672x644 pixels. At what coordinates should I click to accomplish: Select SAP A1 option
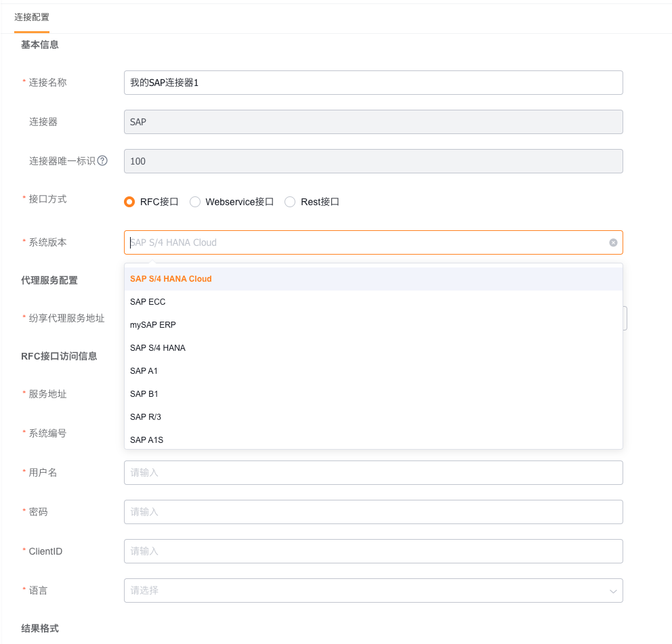click(x=373, y=371)
